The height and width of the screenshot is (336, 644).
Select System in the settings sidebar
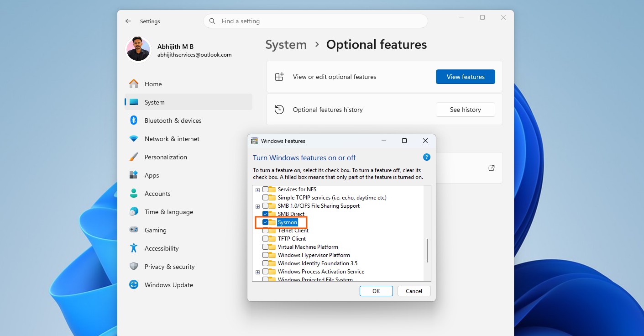click(x=154, y=102)
